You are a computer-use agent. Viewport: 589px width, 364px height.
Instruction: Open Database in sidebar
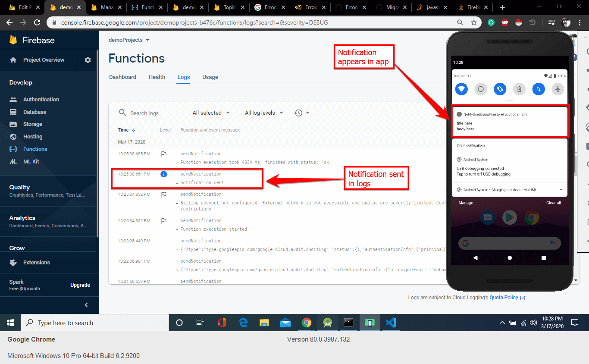click(x=34, y=112)
